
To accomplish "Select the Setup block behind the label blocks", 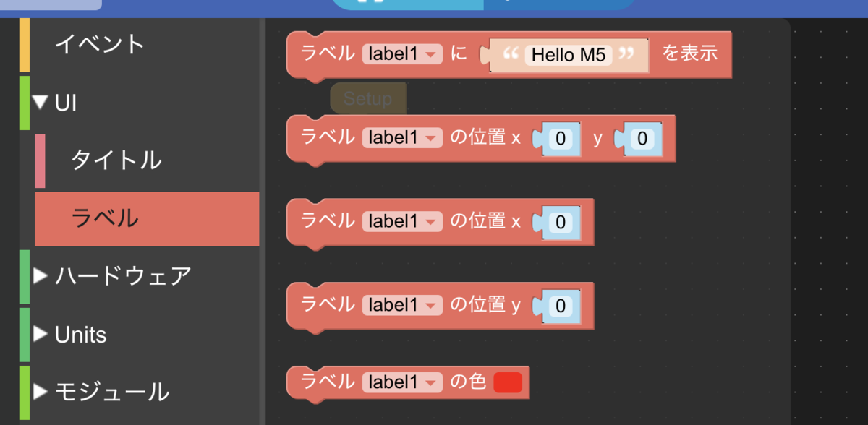I will (367, 98).
